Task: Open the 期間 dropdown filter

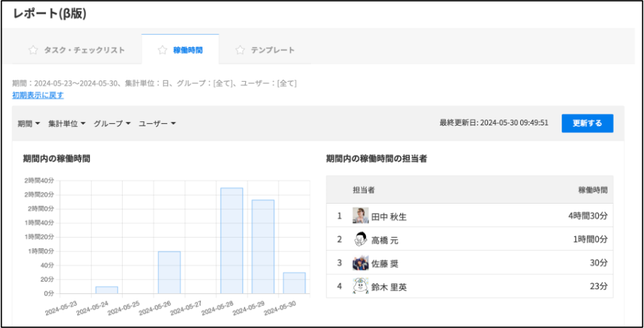Action: 29,124
